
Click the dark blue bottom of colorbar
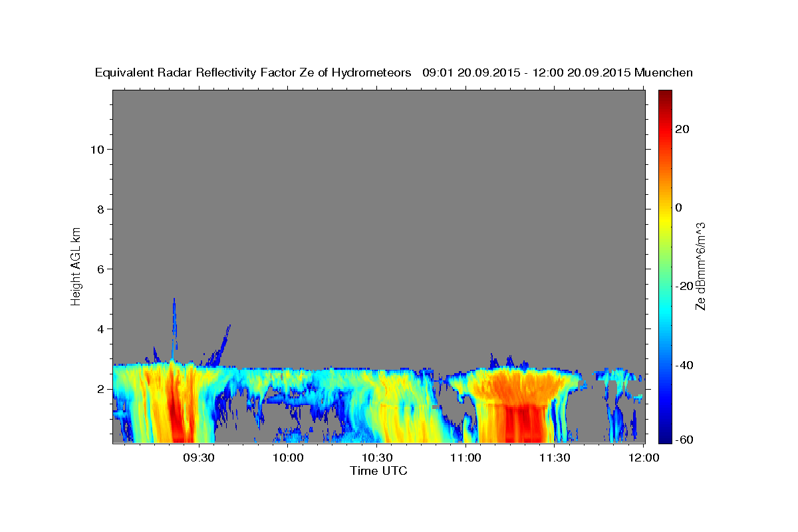(x=664, y=436)
